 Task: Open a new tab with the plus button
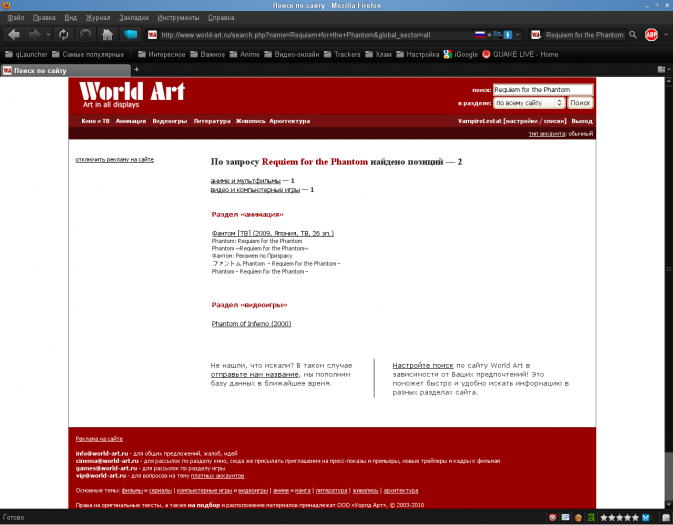(136, 69)
